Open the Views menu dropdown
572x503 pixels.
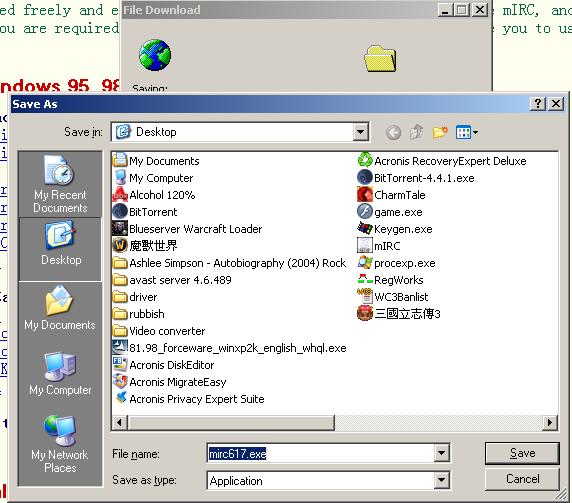tap(467, 132)
